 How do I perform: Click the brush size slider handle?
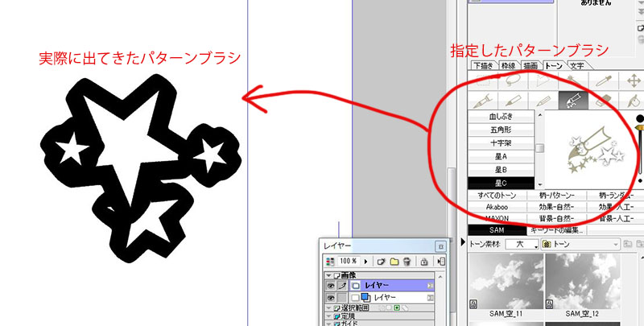pyautogui.click(x=639, y=129)
